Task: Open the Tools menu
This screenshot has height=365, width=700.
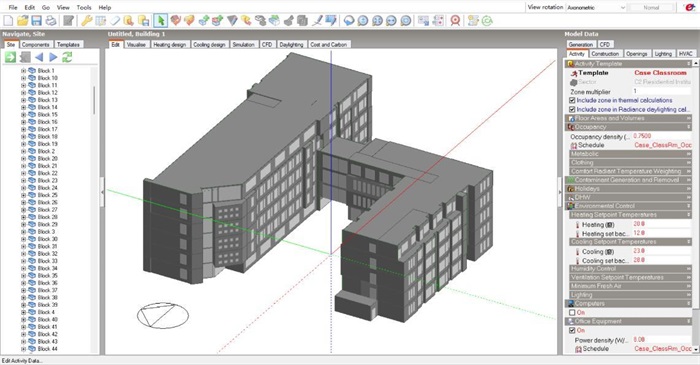Action: [83, 8]
